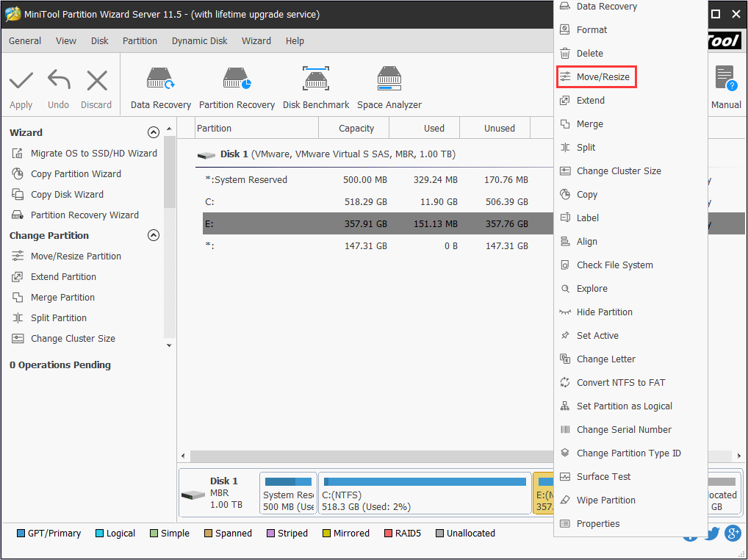
Task: Click sidebar scroll up arrow
Action: [x=169, y=129]
